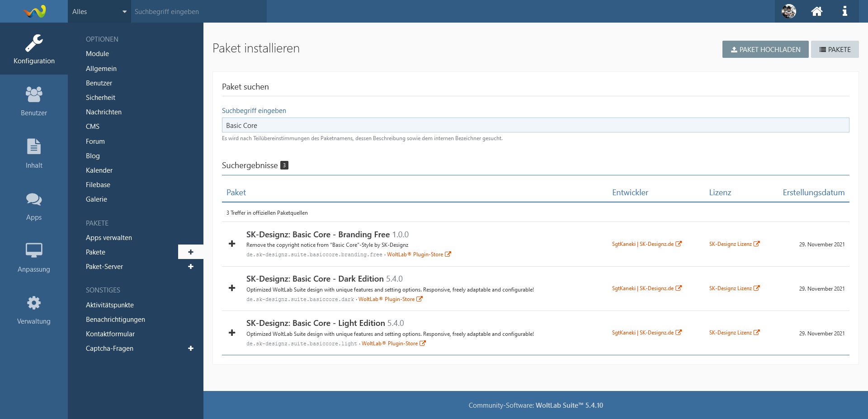Click the PAKETE button
Viewport: 868px width, 419px height.
835,50
